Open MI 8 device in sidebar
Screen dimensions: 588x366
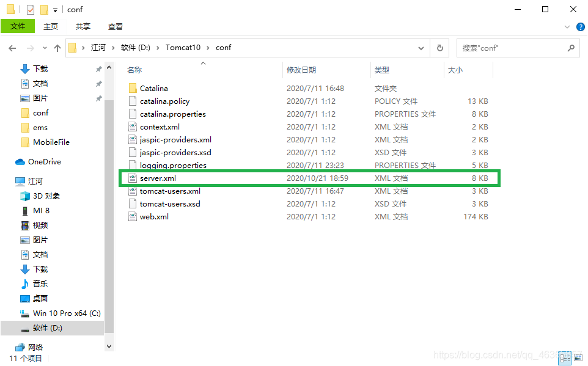(x=41, y=211)
